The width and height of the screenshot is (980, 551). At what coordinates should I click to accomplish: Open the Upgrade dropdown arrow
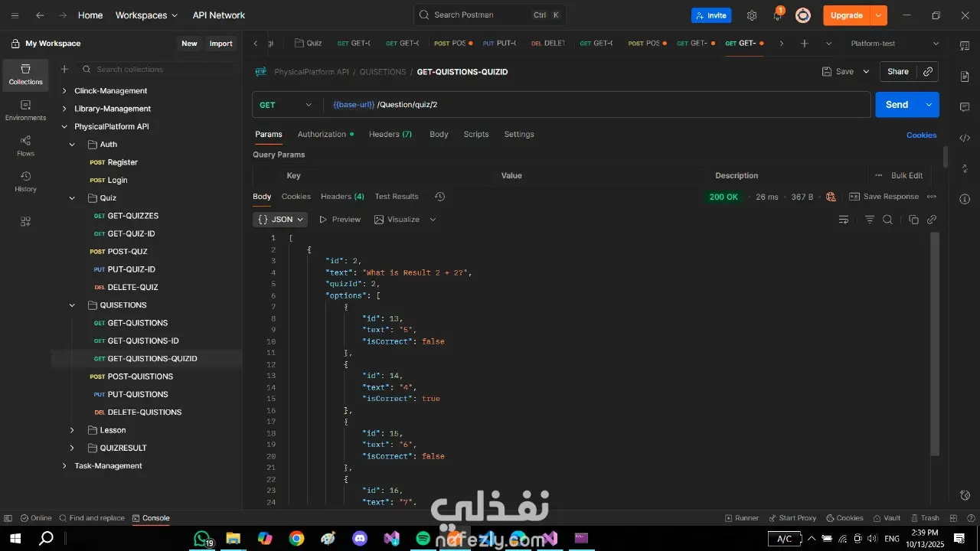tap(878, 15)
